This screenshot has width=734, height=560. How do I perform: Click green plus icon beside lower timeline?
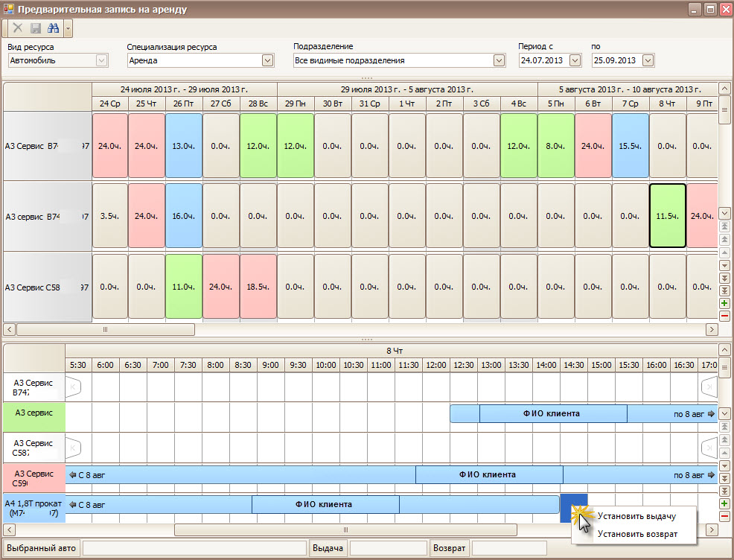tap(725, 504)
